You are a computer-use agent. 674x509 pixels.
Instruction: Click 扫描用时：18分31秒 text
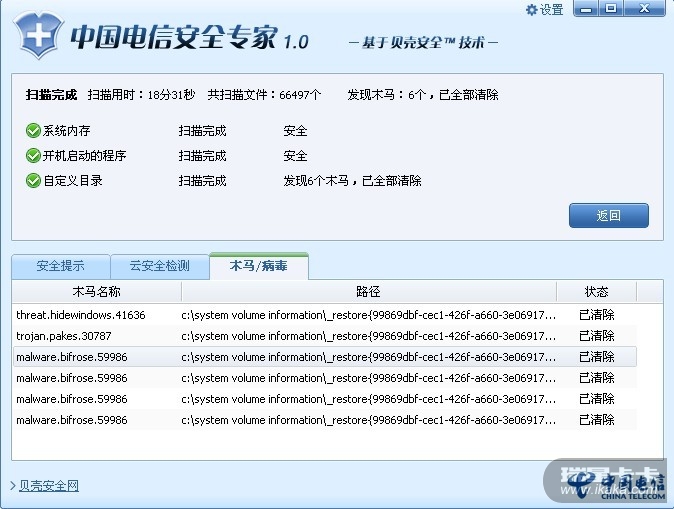coord(141,95)
